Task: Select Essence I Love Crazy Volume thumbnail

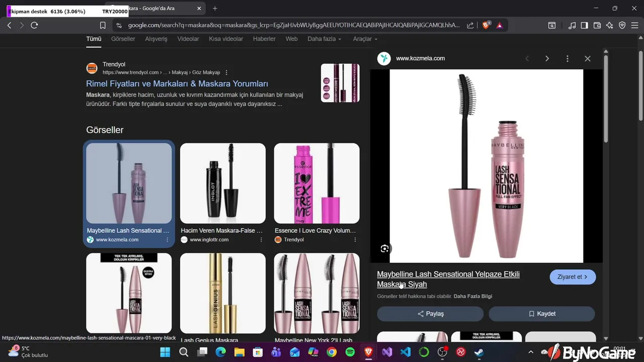Action: point(317,184)
